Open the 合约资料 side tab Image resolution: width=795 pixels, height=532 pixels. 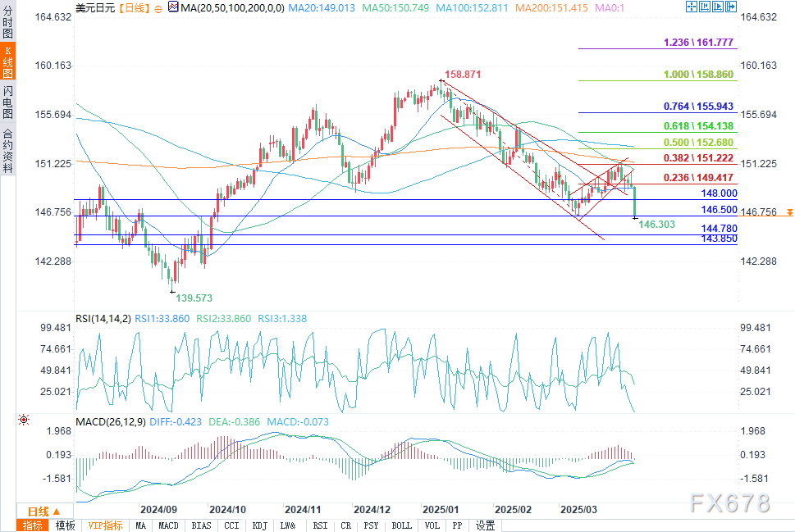click(7, 150)
